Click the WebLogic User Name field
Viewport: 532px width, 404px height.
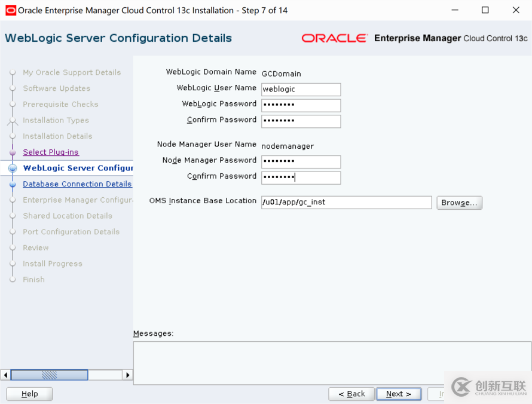(x=301, y=90)
